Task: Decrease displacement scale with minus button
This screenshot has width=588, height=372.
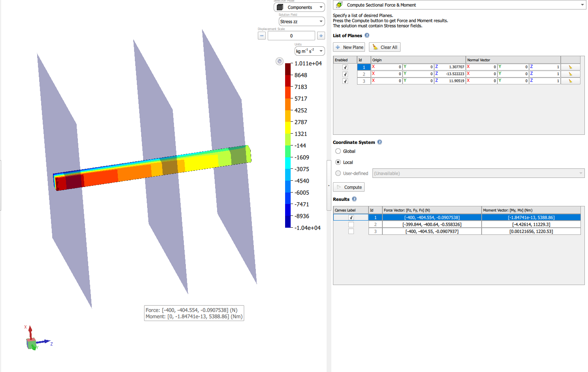Action: [x=262, y=36]
